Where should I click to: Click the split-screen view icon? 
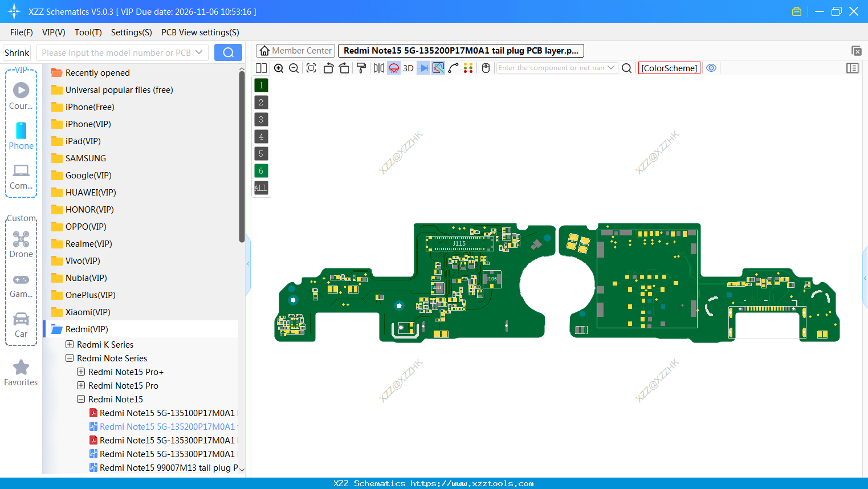(261, 68)
